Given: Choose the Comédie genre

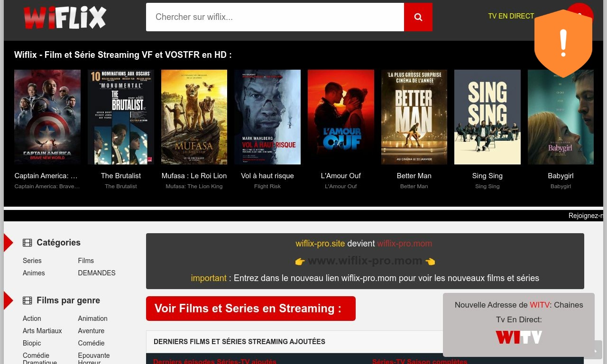Looking at the screenshot, I should [91, 343].
